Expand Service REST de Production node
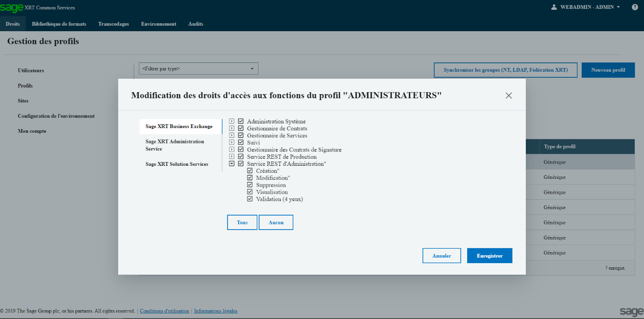Image resolution: width=644 pixels, height=319 pixels. [x=232, y=157]
